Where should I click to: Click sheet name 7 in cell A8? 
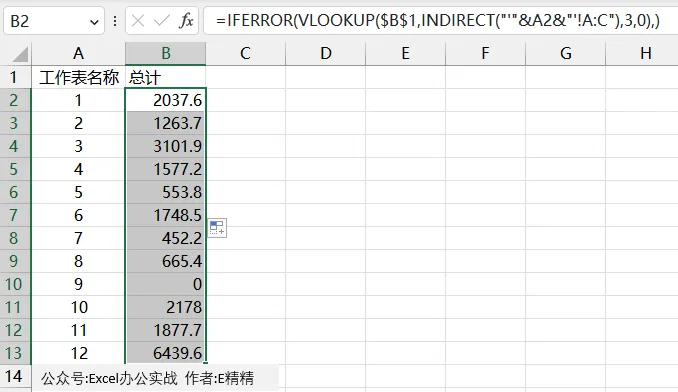pyautogui.click(x=78, y=238)
